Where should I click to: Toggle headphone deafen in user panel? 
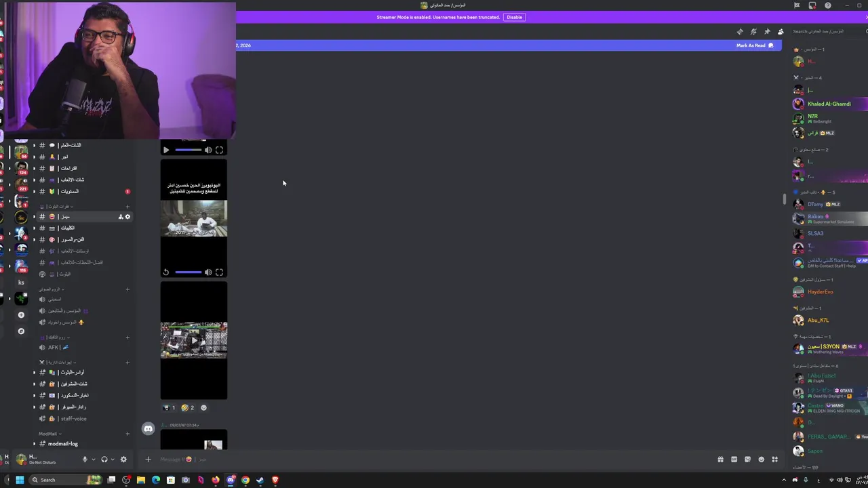104,460
